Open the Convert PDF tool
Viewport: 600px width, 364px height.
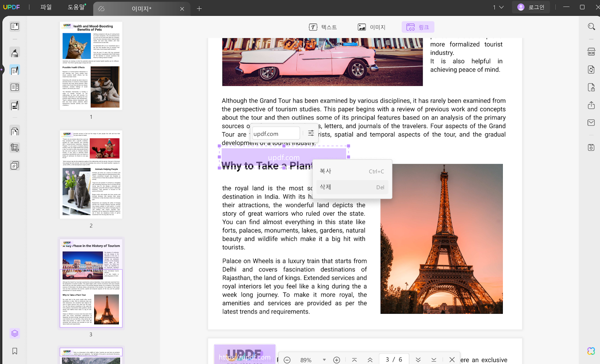click(x=591, y=70)
